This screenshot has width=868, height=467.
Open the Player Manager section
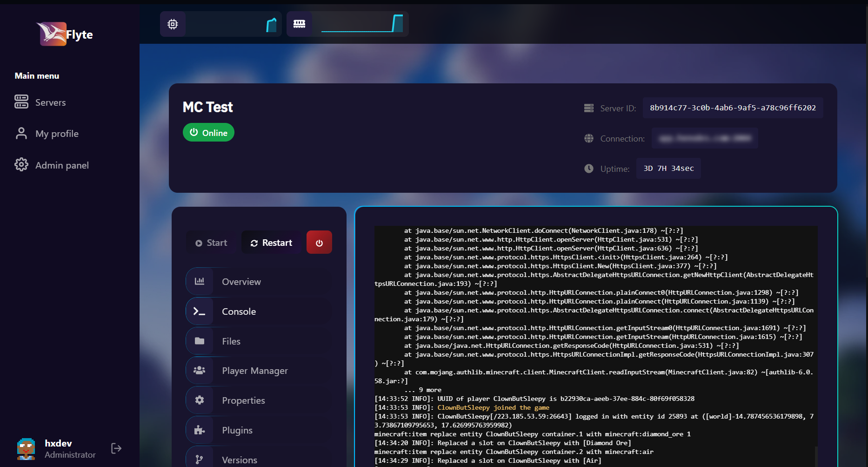pyautogui.click(x=254, y=371)
